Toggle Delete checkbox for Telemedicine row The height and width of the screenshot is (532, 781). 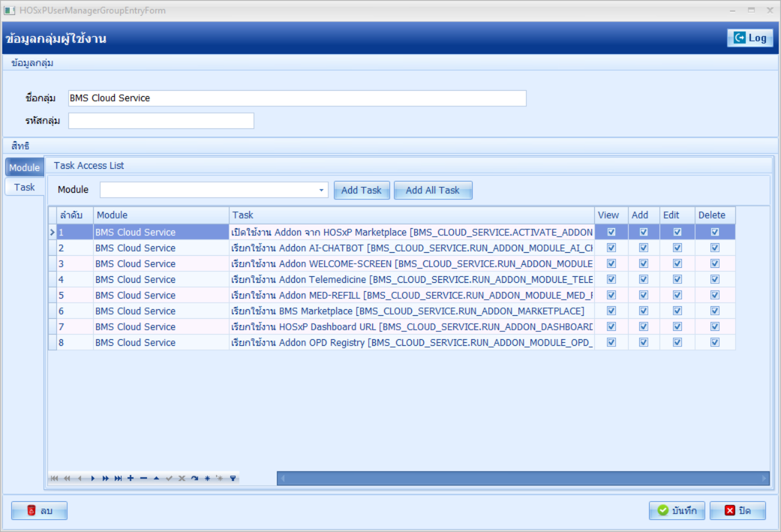click(715, 279)
